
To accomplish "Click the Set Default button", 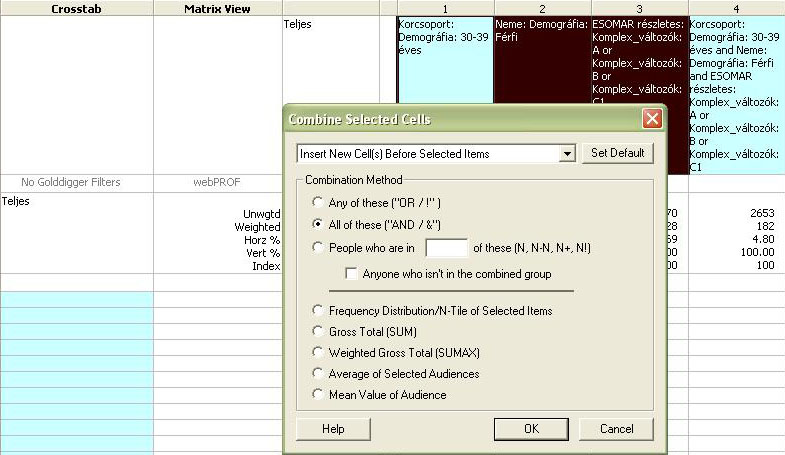I will pyautogui.click(x=617, y=153).
